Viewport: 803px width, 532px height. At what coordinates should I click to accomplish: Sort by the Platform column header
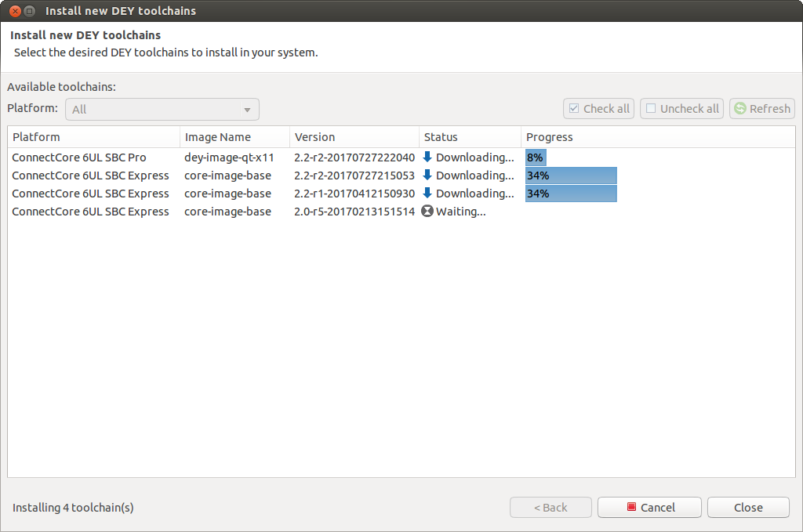(94, 137)
